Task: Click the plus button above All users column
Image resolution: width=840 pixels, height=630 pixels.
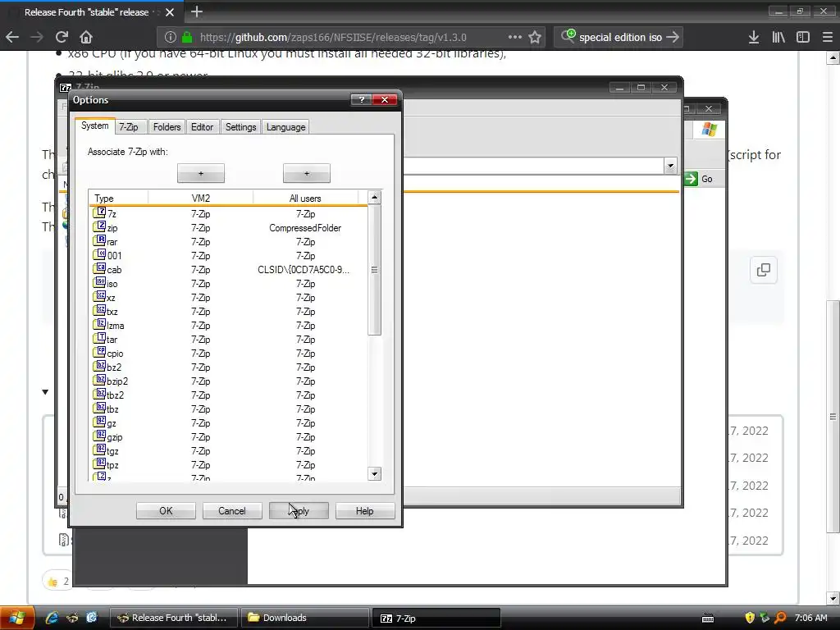Action: click(307, 173)
